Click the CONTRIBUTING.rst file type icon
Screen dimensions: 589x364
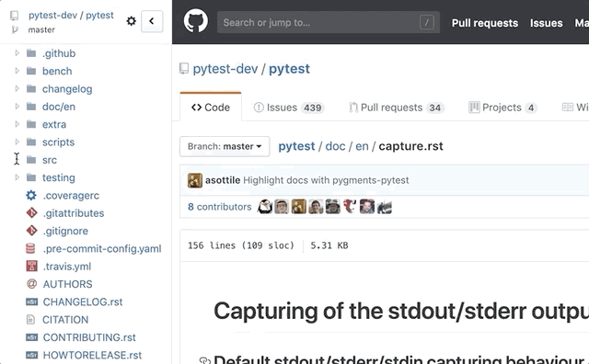click(x=31, y=337)
